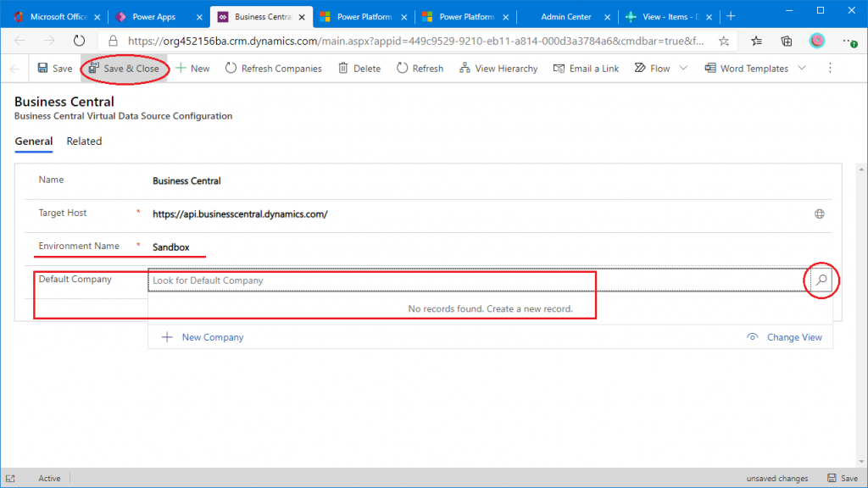Click the page vertical scrollbar down arrow

(861, 462)
